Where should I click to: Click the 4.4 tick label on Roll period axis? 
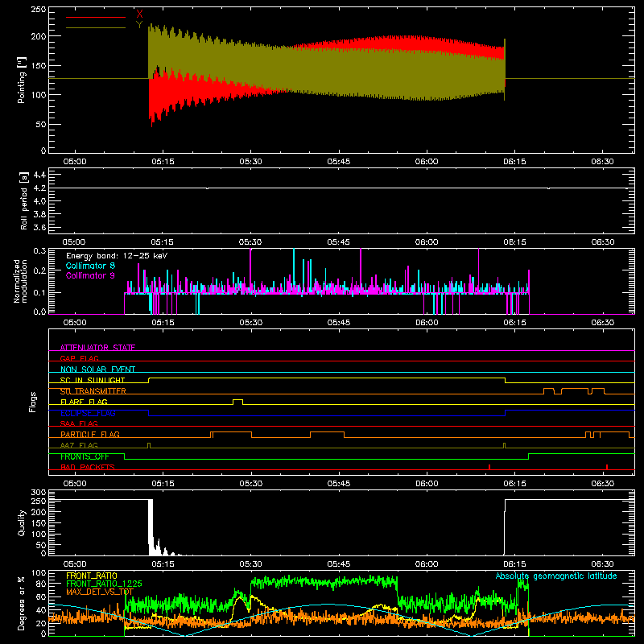click(x=39, y=175)
